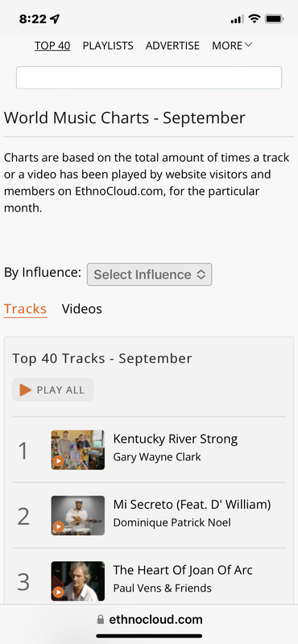Open the ADVERTISE menu item
This screenshot has height=644, width=298.
click(x=172, y=46)
